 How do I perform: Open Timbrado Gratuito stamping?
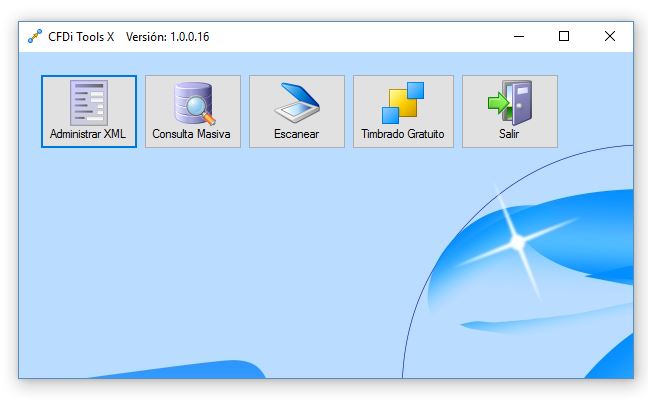[403, 111]
